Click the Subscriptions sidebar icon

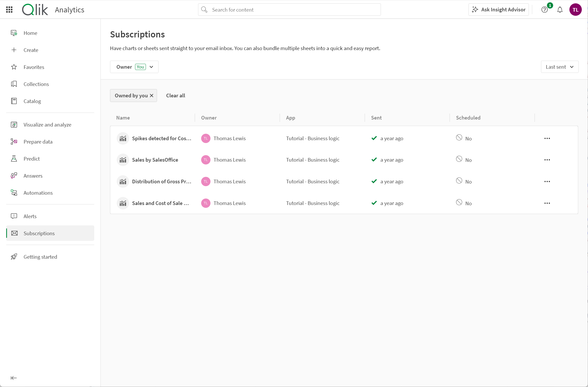click(14, 233)
